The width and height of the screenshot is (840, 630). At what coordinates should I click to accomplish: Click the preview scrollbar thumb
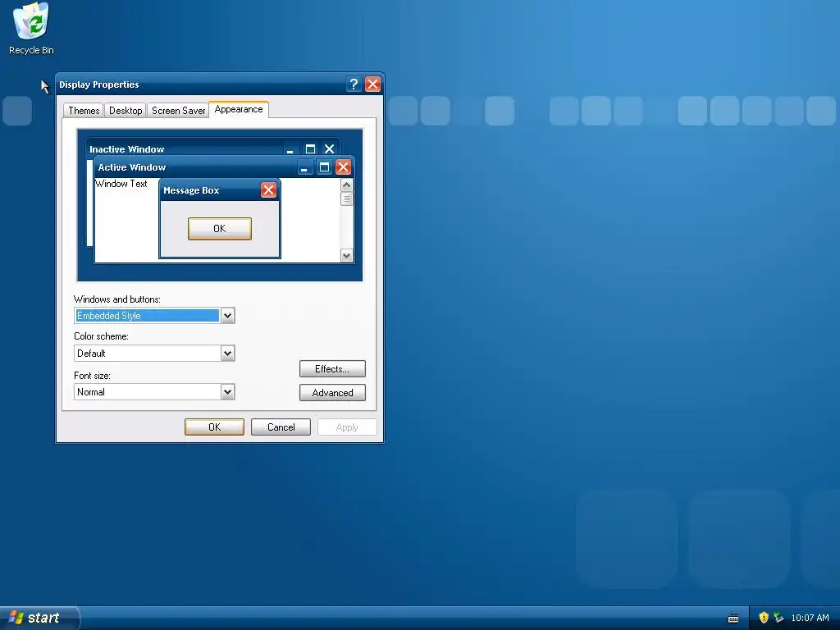[347, 199]
